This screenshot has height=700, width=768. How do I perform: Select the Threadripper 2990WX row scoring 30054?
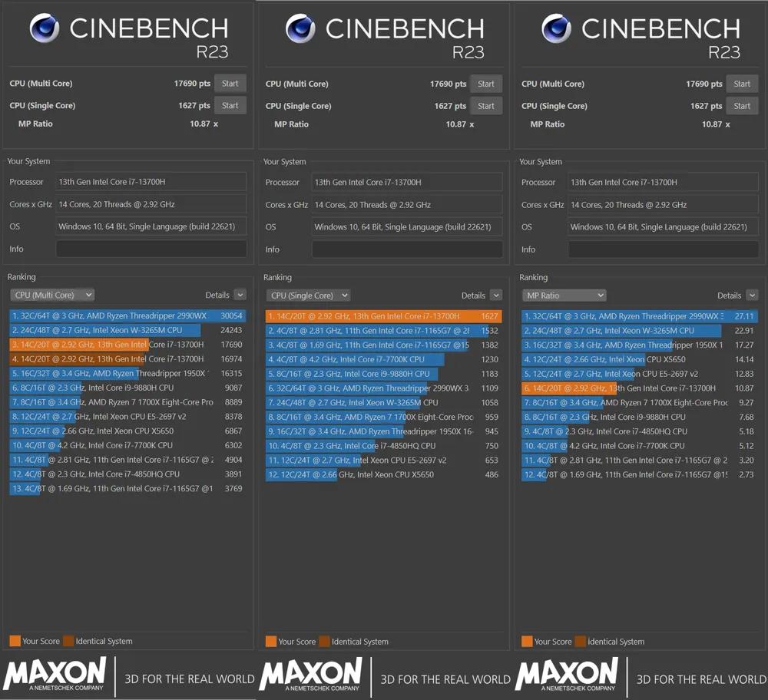point(127,315)
